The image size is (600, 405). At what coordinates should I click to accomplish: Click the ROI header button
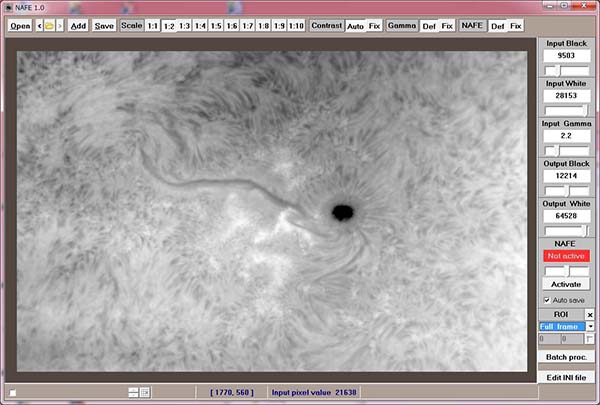561,314
